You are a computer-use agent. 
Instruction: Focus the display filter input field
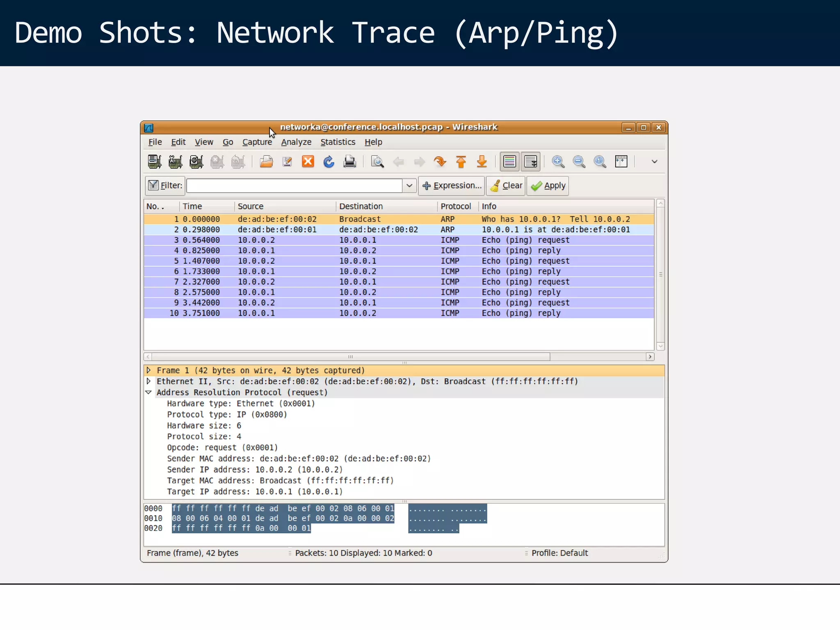coord(294,185)
